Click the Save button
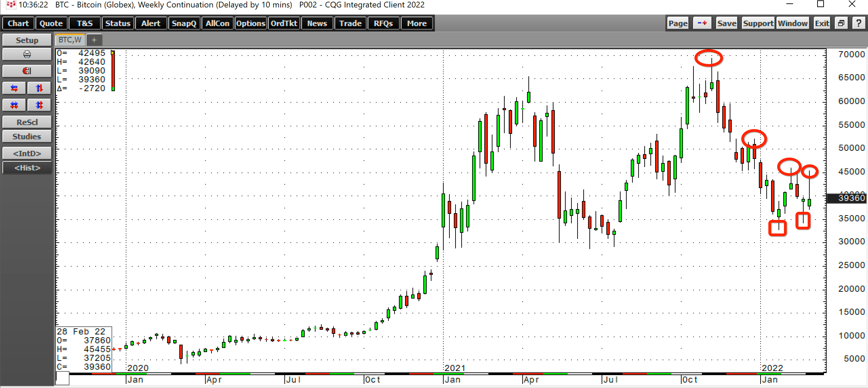Image resolution: width=868 pixels, height=388 pixels. click(x=727, y=23)
